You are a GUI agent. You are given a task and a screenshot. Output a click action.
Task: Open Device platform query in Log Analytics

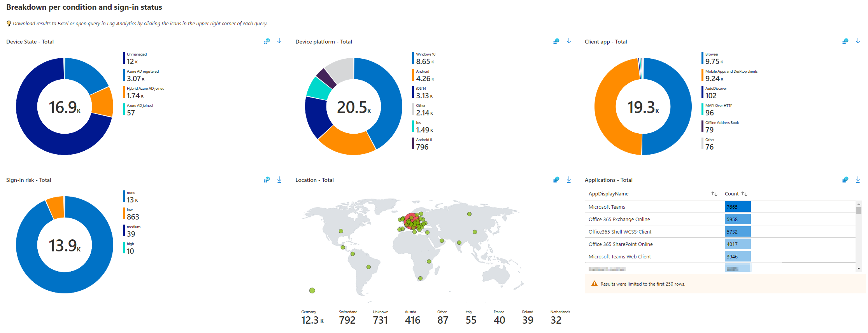(556, 42)
